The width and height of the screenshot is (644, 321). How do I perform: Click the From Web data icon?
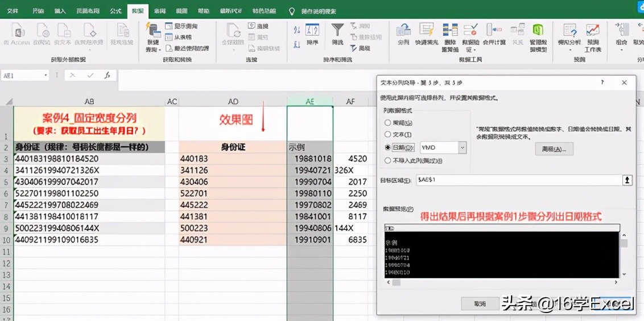pyautogui.click(x=42, y=30)
